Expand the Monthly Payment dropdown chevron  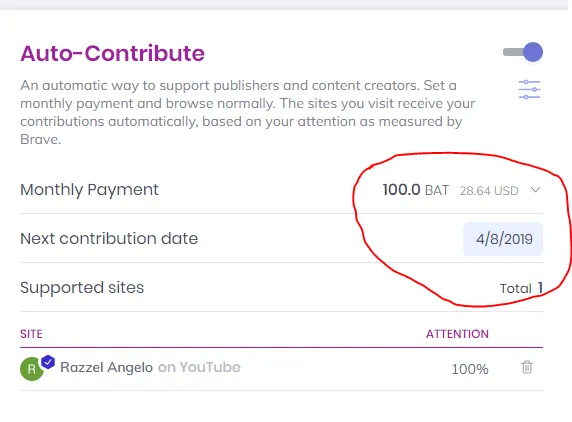click(x=535, y=190)
